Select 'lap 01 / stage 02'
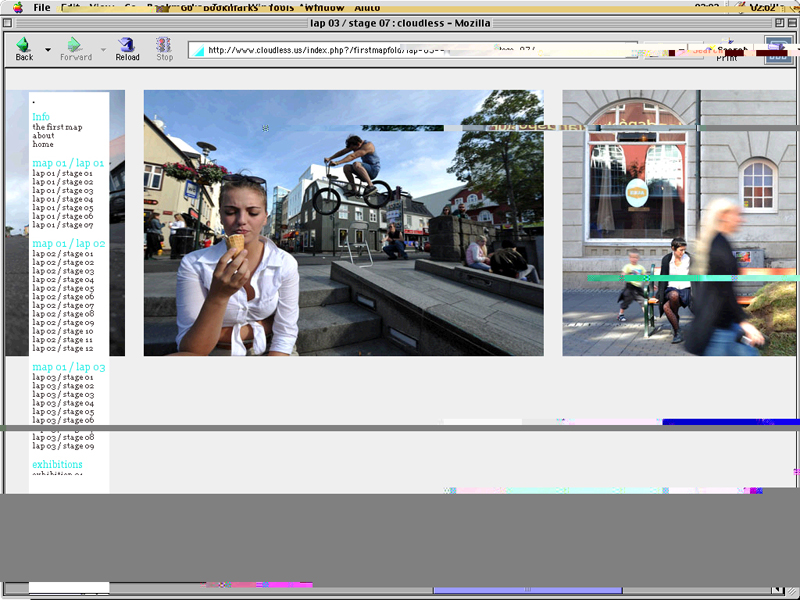The height and width of the screenshot is (600, 800). pyautogui.click(x=63, y=182)
